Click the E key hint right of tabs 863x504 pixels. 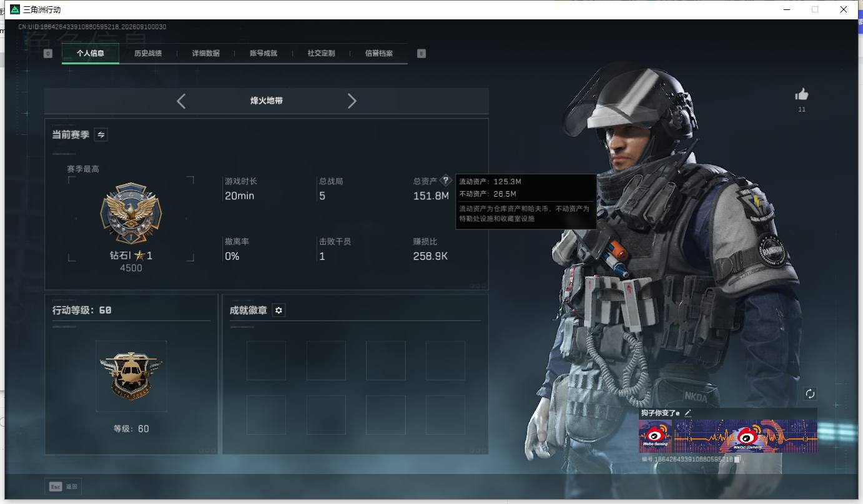[x=421, y=54]
